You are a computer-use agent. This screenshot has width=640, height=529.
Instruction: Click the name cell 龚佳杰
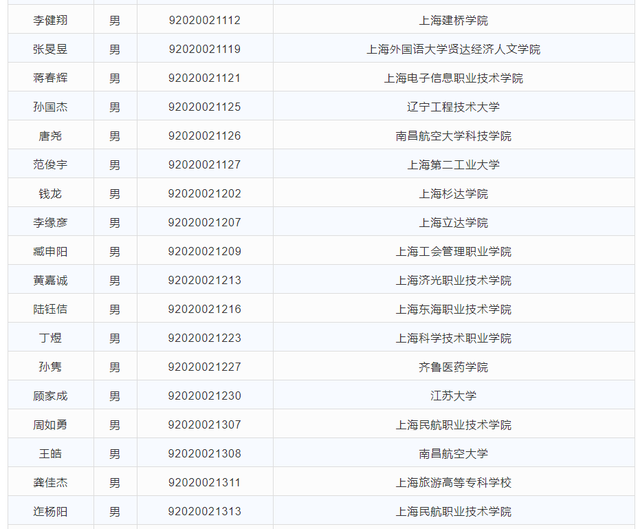point(50,483)
